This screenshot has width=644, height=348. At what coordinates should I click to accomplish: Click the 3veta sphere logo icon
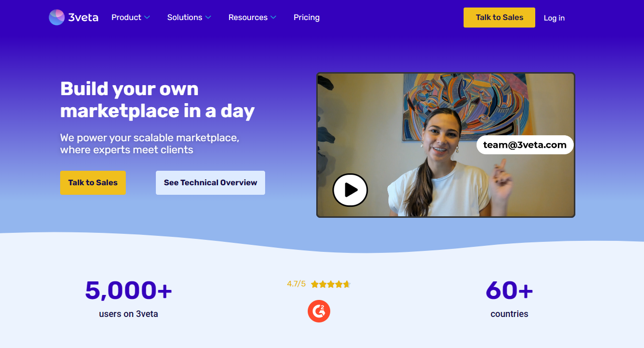pos(57,18)
